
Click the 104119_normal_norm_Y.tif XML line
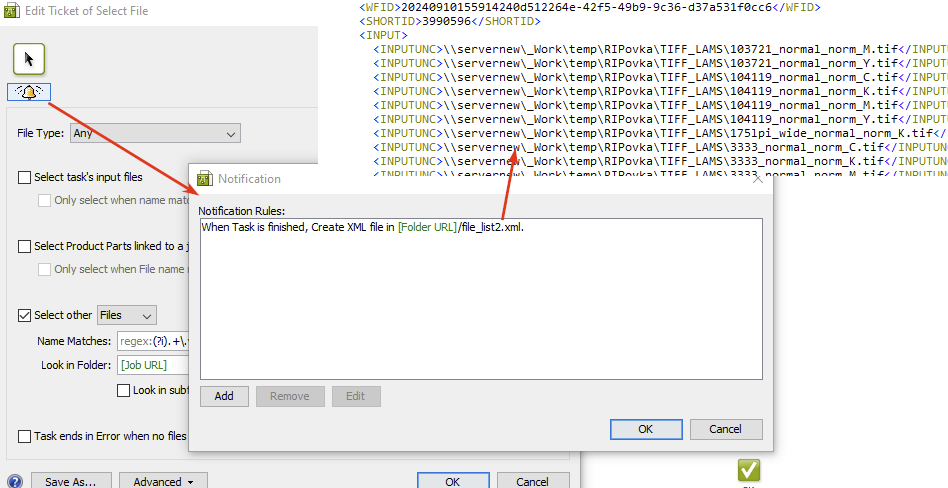point(660,119)
